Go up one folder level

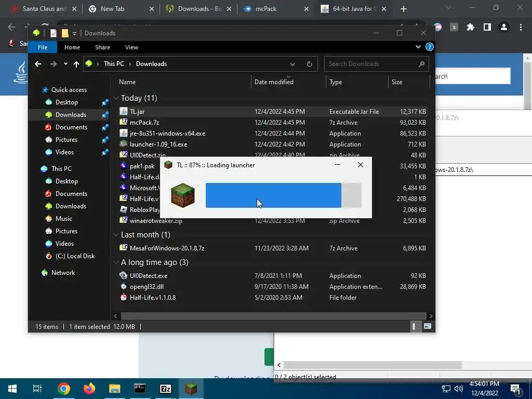76,64
